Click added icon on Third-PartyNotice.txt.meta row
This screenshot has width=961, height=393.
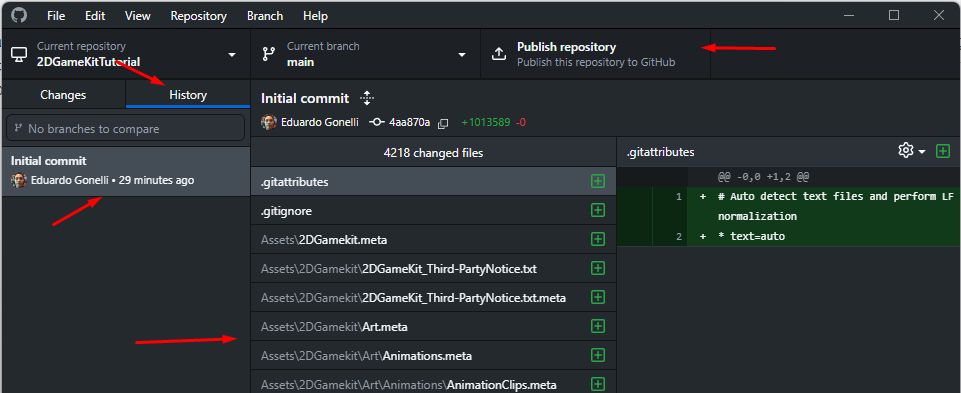point(598,297)
